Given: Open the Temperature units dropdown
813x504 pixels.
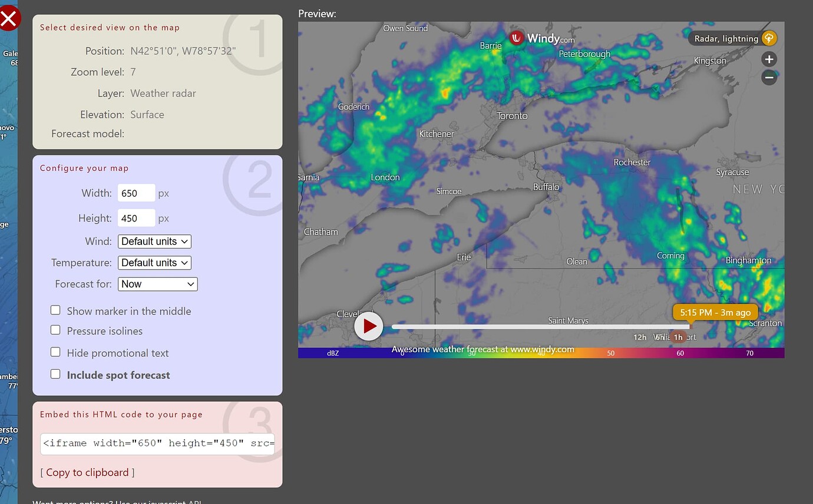Looking at the screenshot, I should 154,263.
